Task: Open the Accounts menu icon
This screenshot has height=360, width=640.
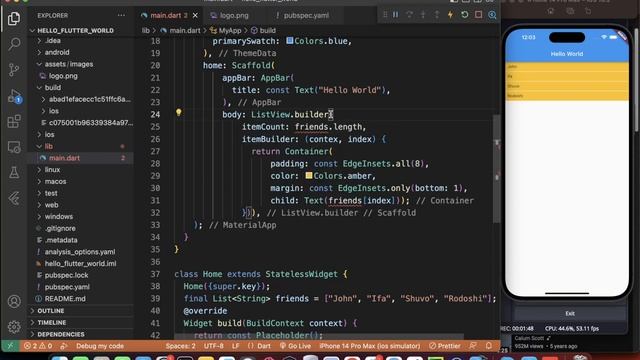Action: tap(14, 301)
